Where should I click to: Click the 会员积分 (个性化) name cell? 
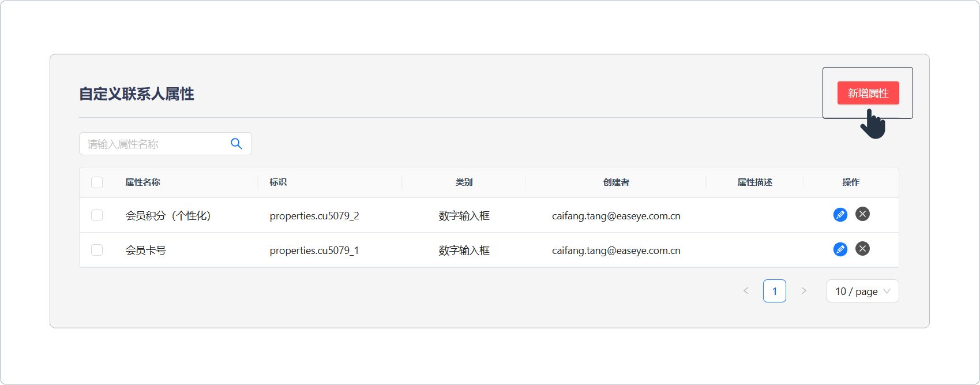[168, 216]
